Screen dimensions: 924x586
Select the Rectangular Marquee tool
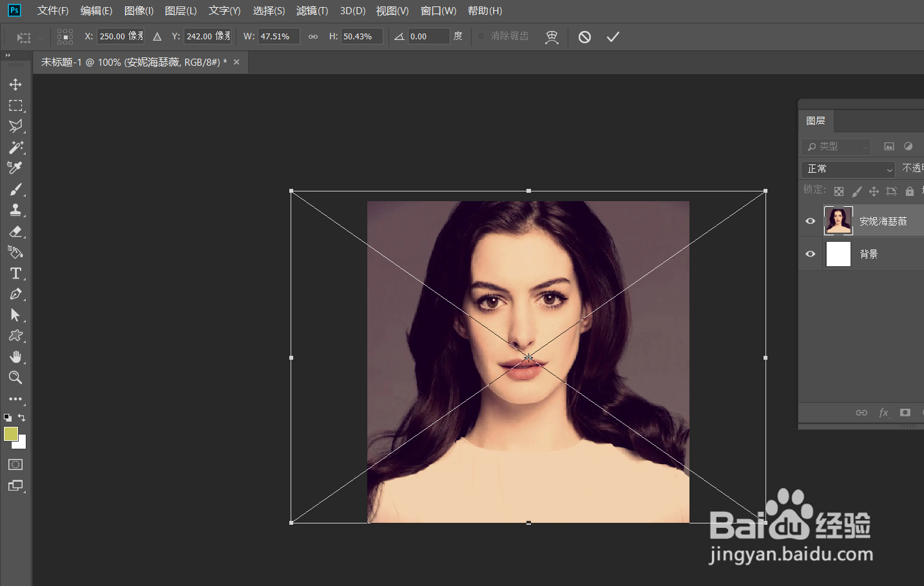click(x=15, y=105)
